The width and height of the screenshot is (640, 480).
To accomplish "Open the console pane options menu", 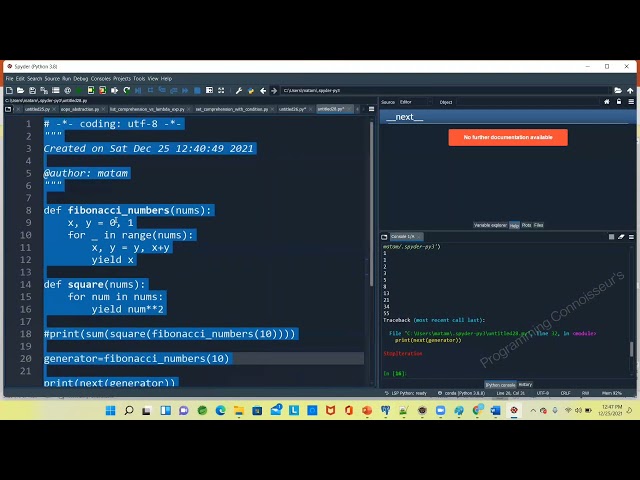I will (x=631, y=237).
